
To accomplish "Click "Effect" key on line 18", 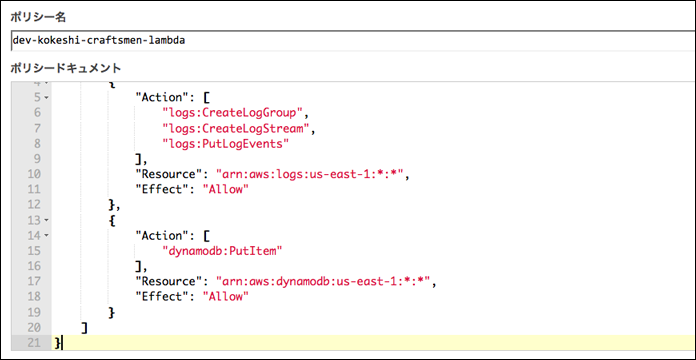I will pos(162,297).
